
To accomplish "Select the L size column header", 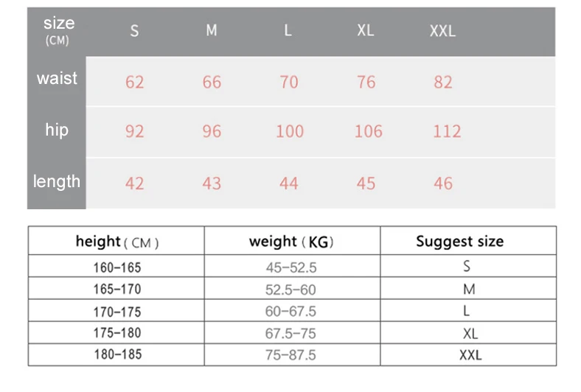I will (288, 30).
